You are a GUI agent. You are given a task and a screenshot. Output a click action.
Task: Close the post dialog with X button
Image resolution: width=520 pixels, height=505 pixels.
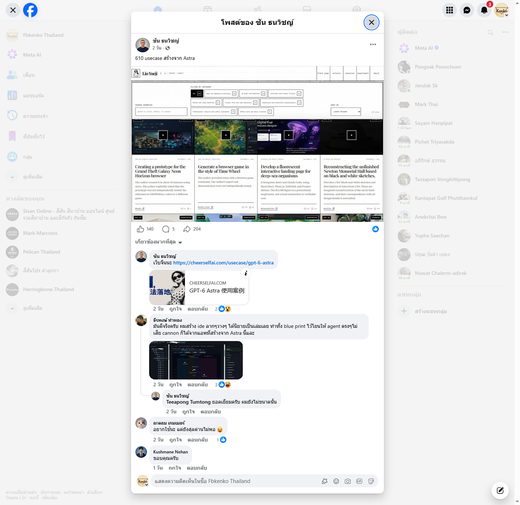point(371,22)
